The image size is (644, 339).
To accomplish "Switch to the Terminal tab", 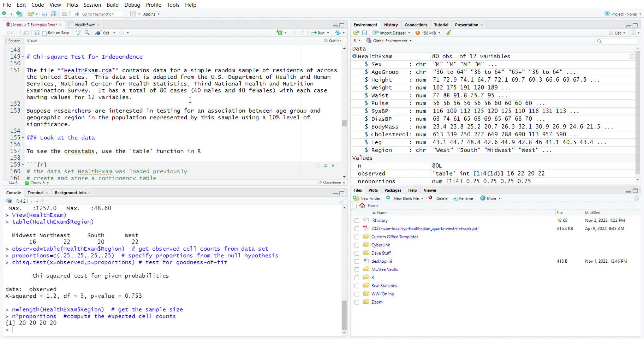I will coord(35,193).
